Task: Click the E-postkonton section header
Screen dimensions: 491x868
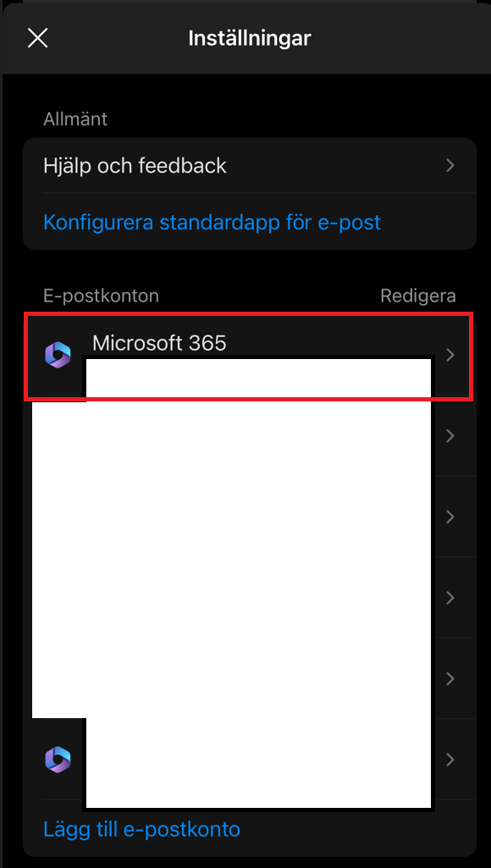Action: point(102,296)
